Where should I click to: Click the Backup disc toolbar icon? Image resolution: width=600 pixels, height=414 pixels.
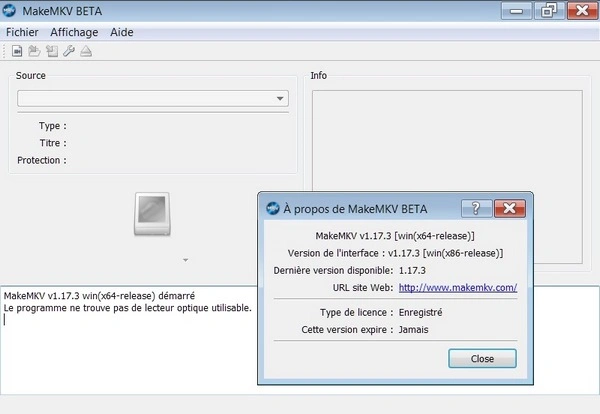(51, 51)
